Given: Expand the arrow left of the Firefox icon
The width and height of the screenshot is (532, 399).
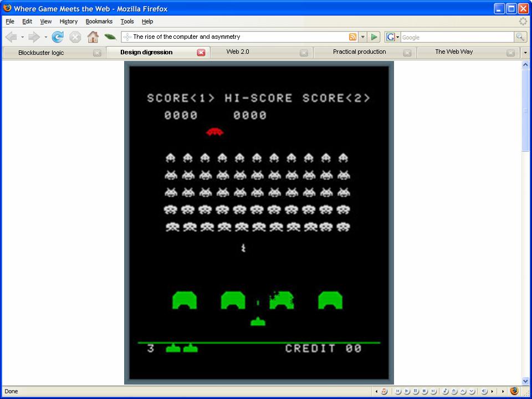Looking at the screenshot, I should 503,392.
